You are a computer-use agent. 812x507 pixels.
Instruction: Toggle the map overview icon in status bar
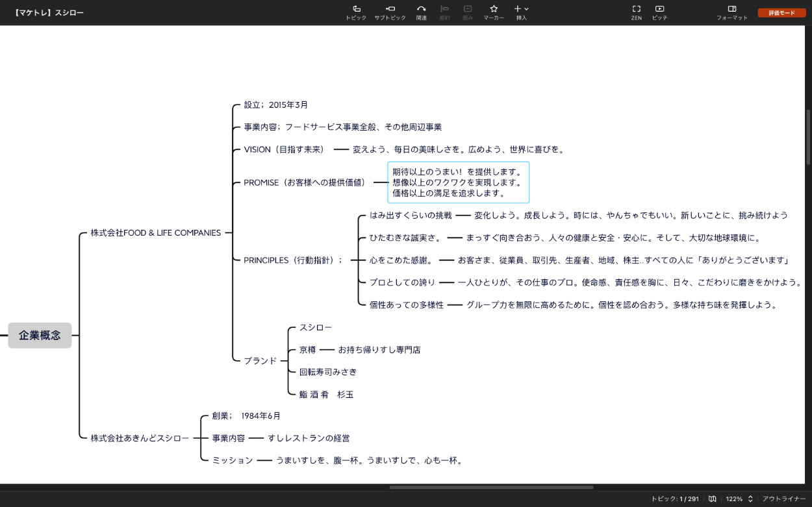pos(713,499)
